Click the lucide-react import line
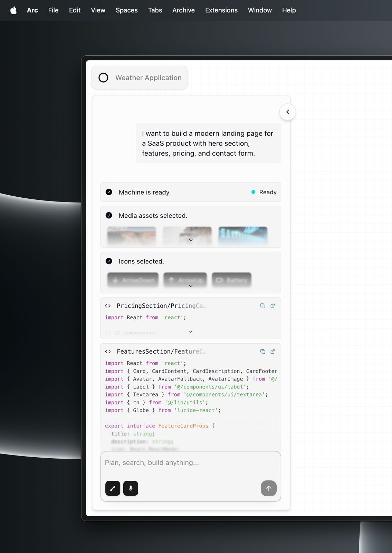The height and width of the screenshot is (553, 392). click(163, 410)
